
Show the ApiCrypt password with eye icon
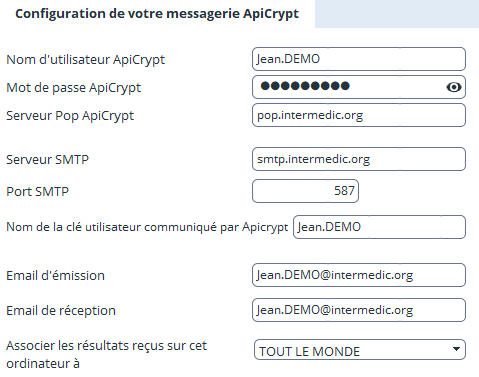(x=454, y=87)
